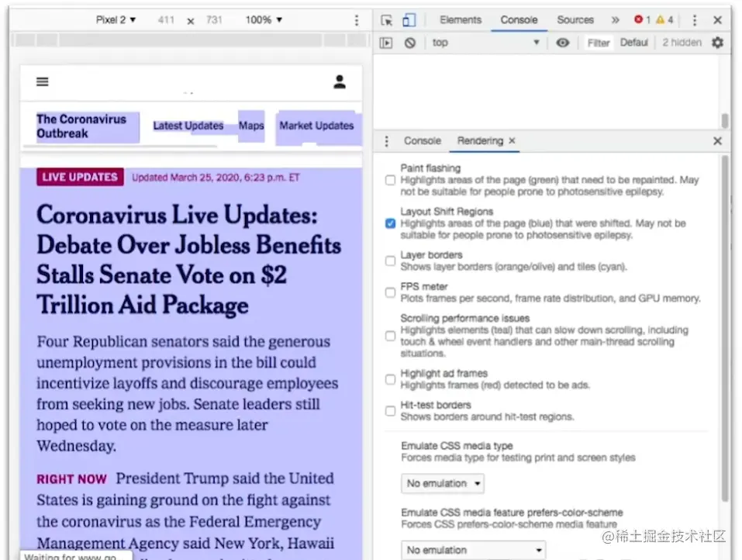Enable FPS meter checkbox

point(391,292)
